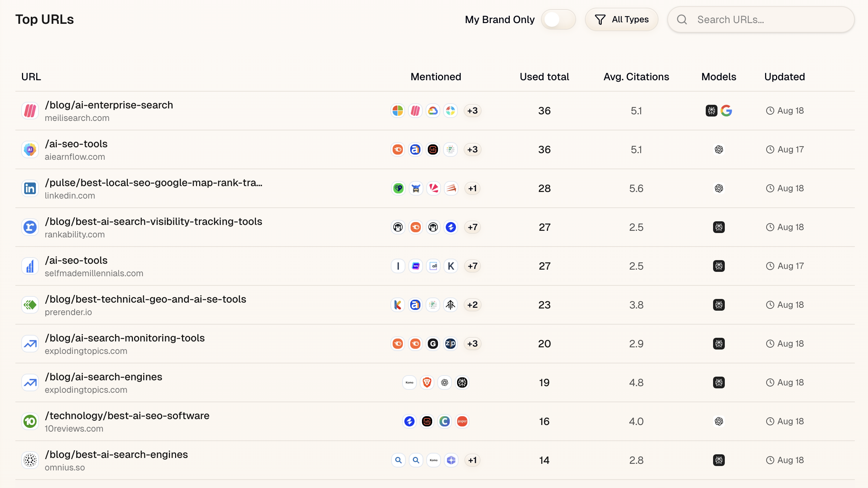Click the selfmademillennials site favicon
Screen dimensions: 868x488
click(30, 266)
